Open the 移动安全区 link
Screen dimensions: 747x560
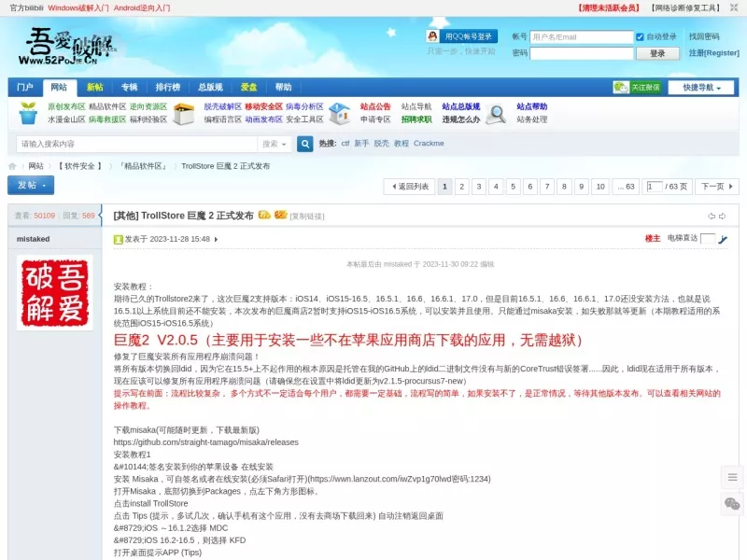coord(263,106)
